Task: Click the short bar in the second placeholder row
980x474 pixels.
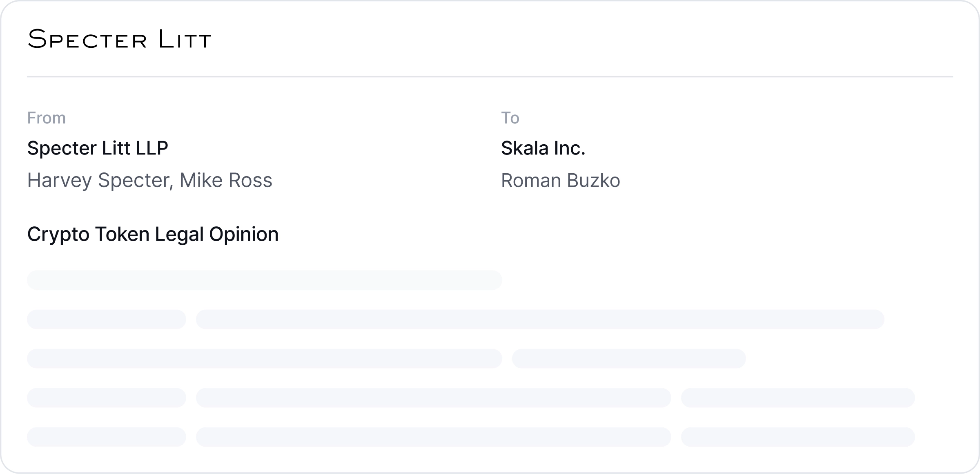Action: [106, 319]
